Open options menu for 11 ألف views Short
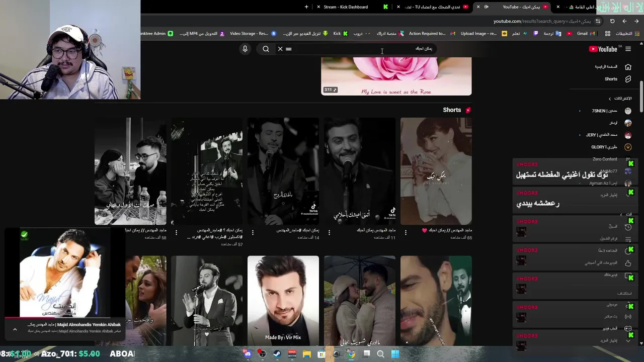The width and height of the screenshot is (644, 362). (x=329, y=232)
